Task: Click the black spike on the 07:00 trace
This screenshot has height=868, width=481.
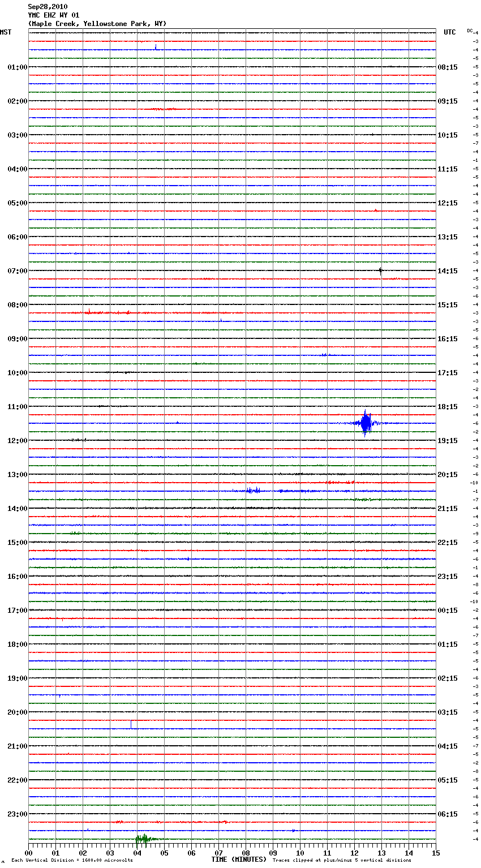Action: point(380,270)
